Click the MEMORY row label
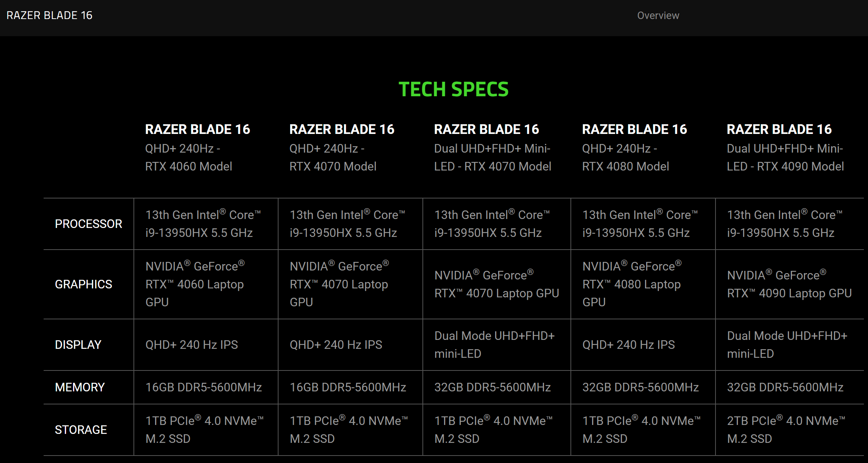The width and height of the screenshot is (868, 463). click(x=79, y=387)
